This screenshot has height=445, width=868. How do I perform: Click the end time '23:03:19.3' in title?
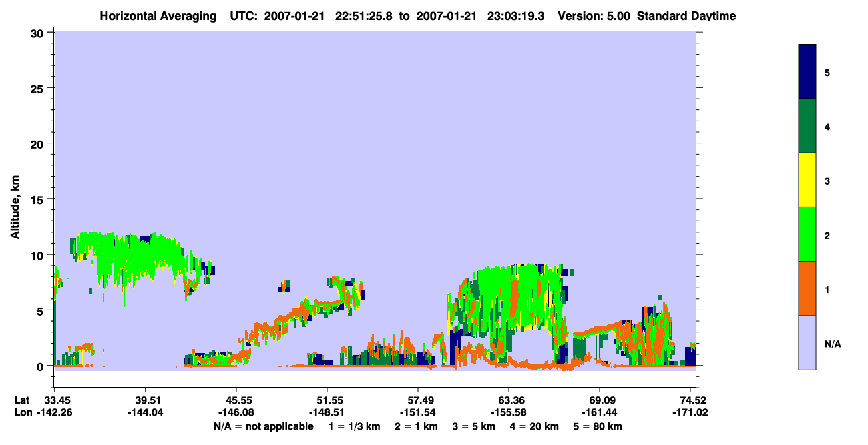click(x=517, y=16)
